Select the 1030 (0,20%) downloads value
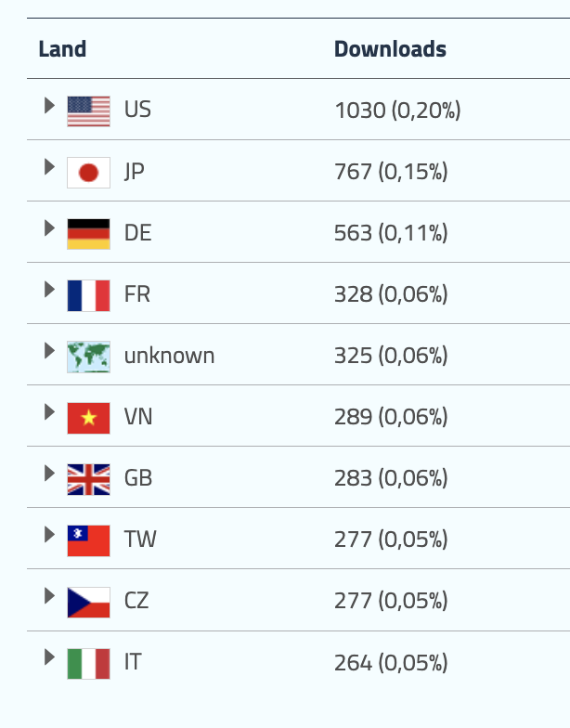 (x=397, y=110)
